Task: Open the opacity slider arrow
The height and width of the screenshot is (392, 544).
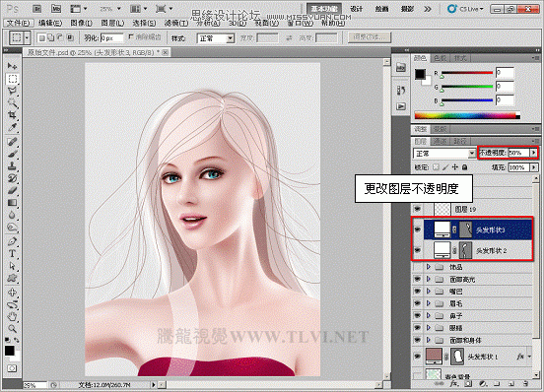Action: (533, 153)
